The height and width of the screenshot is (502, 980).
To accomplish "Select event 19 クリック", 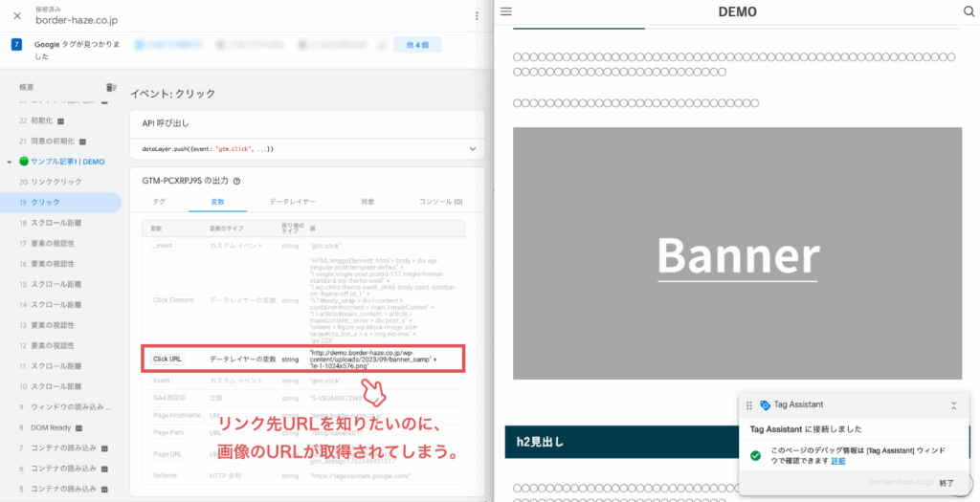I will tap(60, 203).
